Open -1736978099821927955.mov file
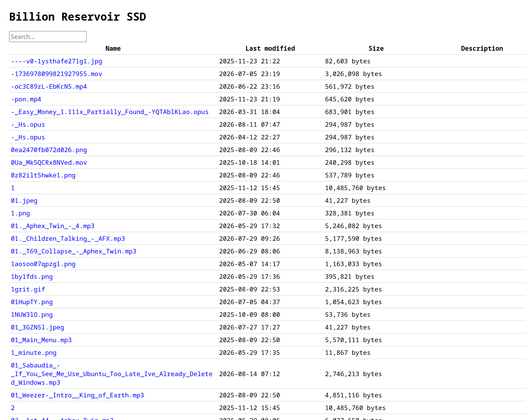The image size is (526, 420). tap(56, 74)
